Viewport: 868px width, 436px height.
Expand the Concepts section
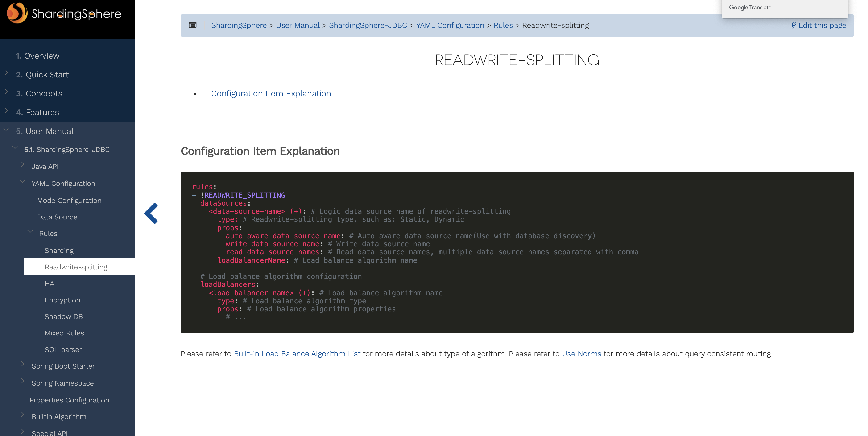6,92
